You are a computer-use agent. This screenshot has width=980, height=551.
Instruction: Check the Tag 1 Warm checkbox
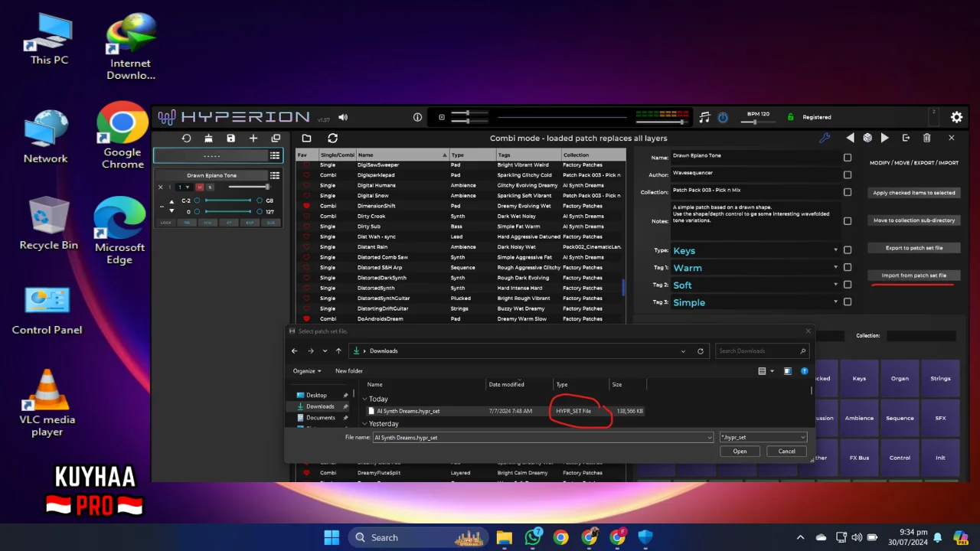[x=847, y=267]
